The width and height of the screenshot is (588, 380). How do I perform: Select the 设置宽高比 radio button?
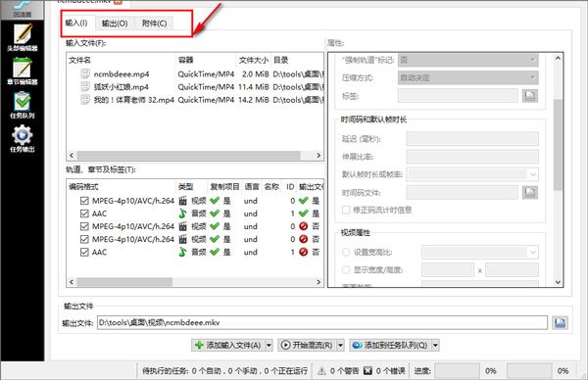point(346,253)
